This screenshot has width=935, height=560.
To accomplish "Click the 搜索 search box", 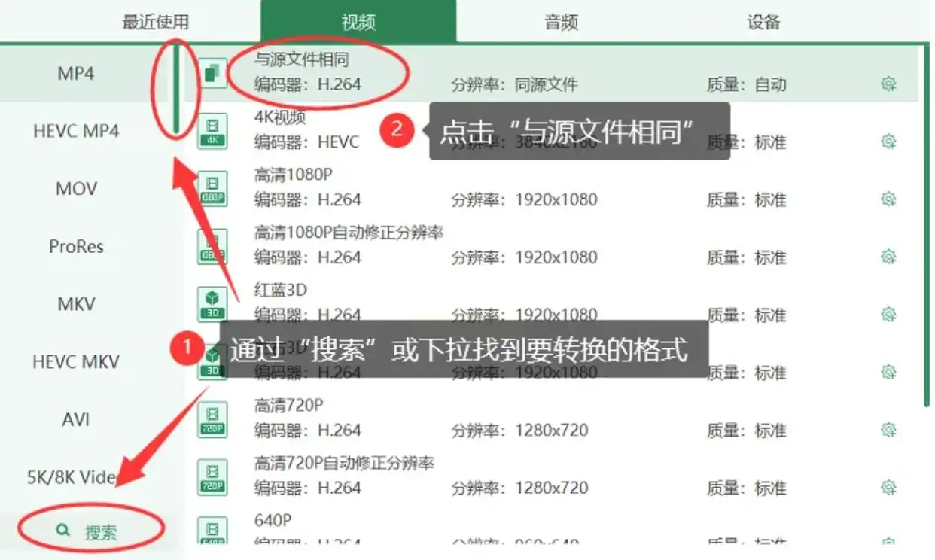I will tap(90, 533).
